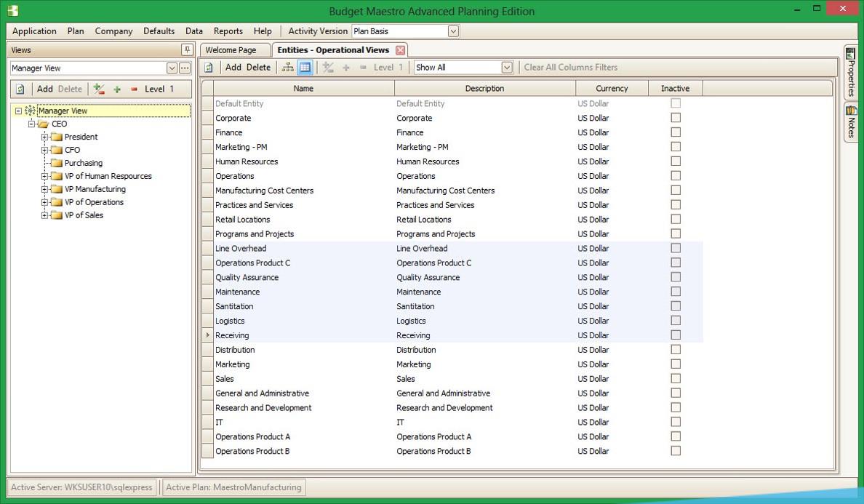Refresh the Views panel tree
Image resolution: width=864 pixels, height=504 pixels.
20,89
